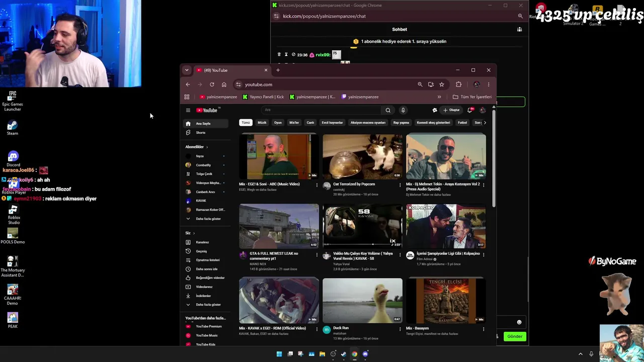The width and height of the screenshot is (644, 362).
Task: Go to the YouTube logo home link
Action: coord(207,110)
